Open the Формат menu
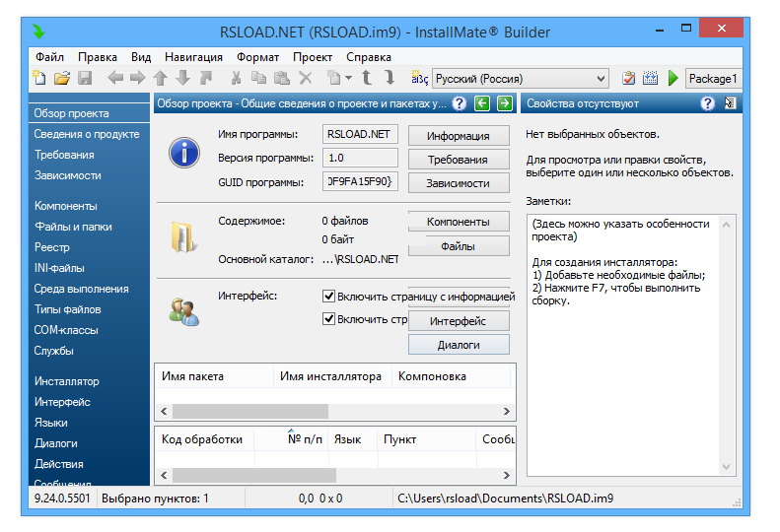Viewport: 780px width, 532px height. [x=257, y=57]
